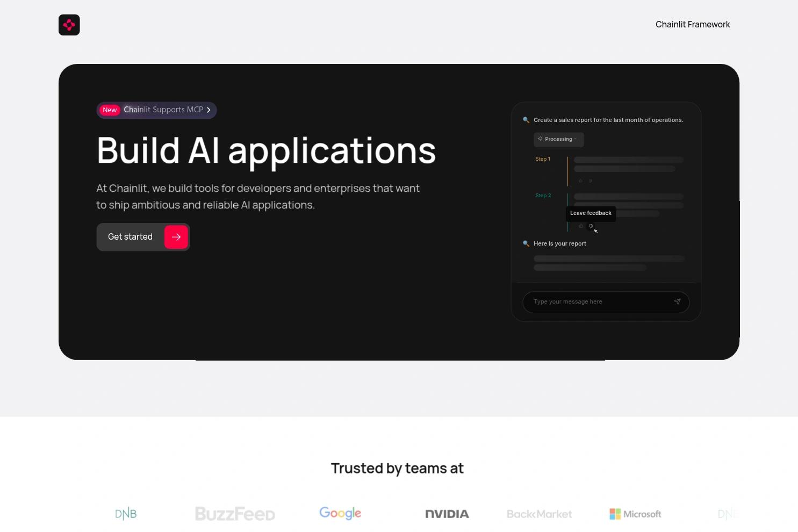
Task: Click the 'Here is your report' message
Action: tap(560, 244)
